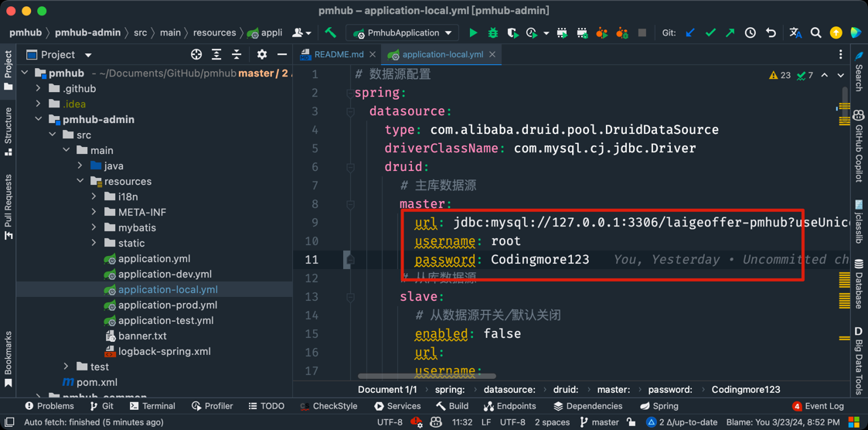Open the PmhubApplication run configuration dropdown
The image size is (868, 430).
click(x=403, y=33)
